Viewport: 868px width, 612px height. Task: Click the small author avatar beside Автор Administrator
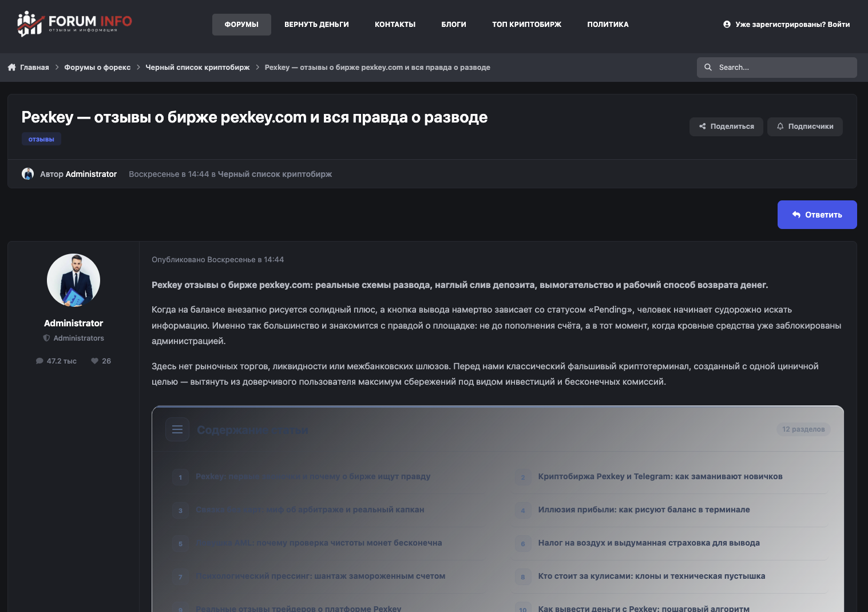click(27, 174)
